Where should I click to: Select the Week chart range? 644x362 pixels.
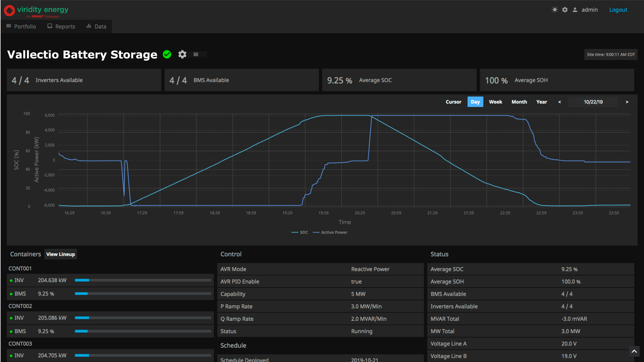pos(495,102)
